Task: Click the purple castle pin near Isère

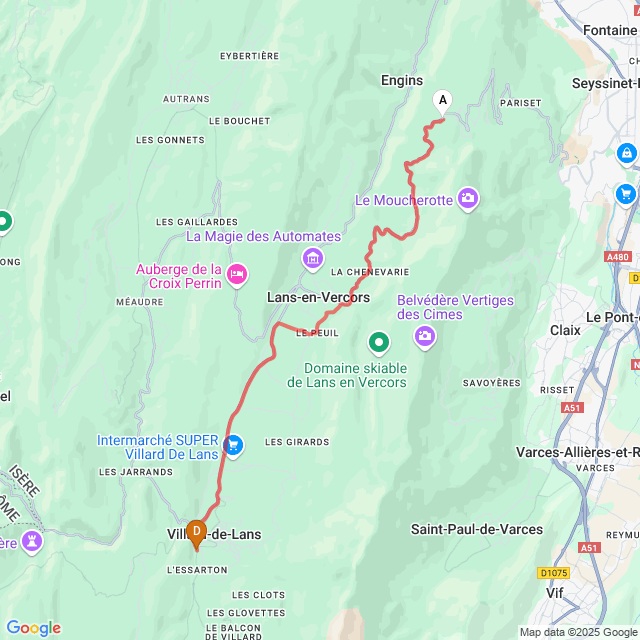Action: coord(32,542)
